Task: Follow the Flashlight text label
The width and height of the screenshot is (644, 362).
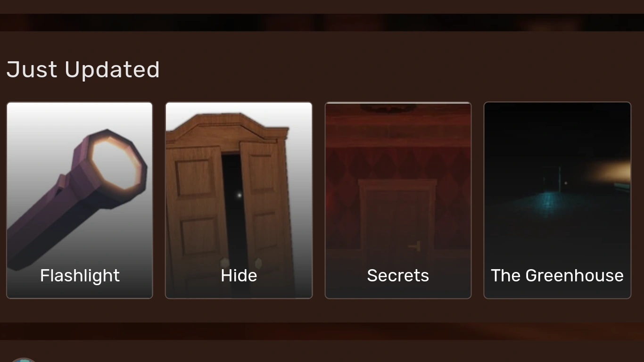Action: pos(80,275)
